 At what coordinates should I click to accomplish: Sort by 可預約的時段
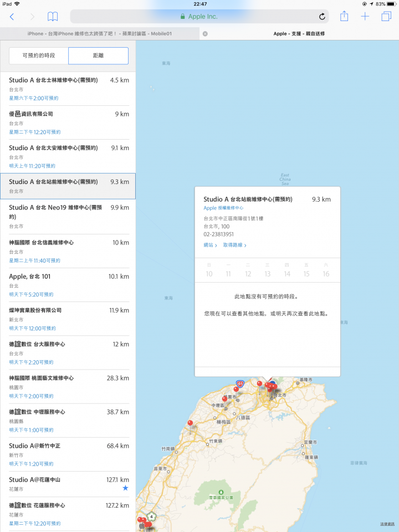point(39,55)
